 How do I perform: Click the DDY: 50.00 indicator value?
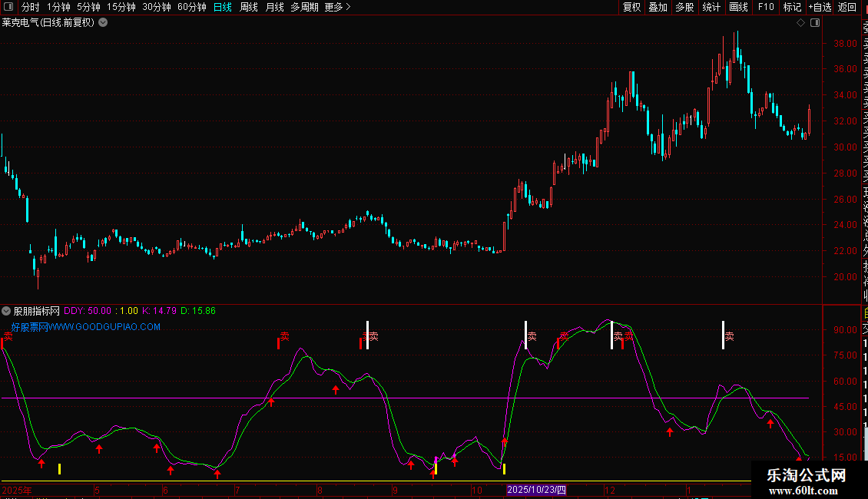pyautogui.click(x=88, y=311)
